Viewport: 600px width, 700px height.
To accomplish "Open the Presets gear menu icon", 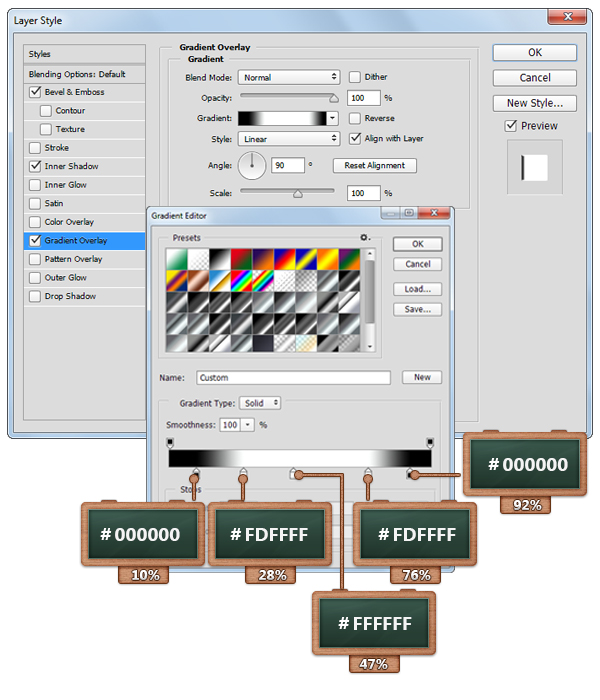I will [366, 237].
